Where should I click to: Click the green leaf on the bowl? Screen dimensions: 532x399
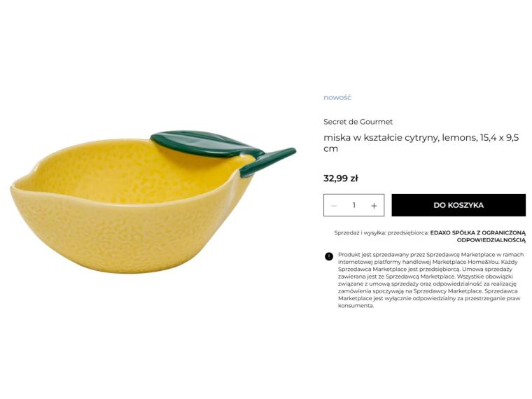pos(206,144)
